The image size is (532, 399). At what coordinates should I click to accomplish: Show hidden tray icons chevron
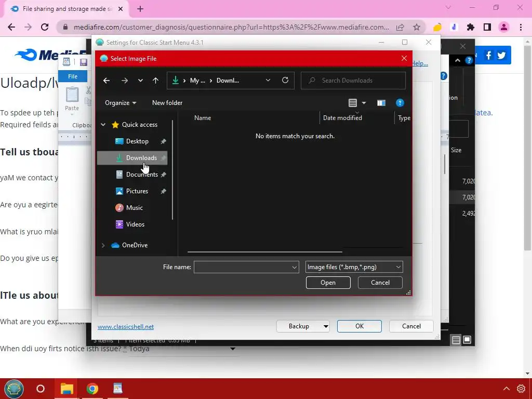coord(506,389)
